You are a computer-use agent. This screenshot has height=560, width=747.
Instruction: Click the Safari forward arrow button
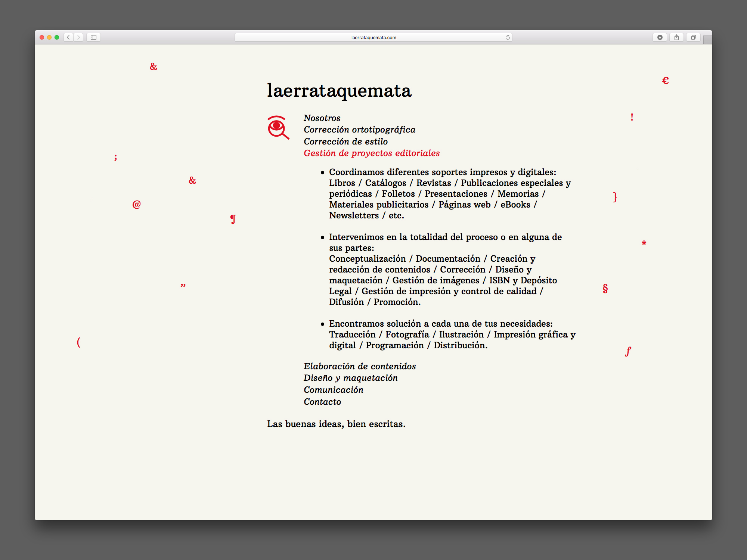click(78, 37)
